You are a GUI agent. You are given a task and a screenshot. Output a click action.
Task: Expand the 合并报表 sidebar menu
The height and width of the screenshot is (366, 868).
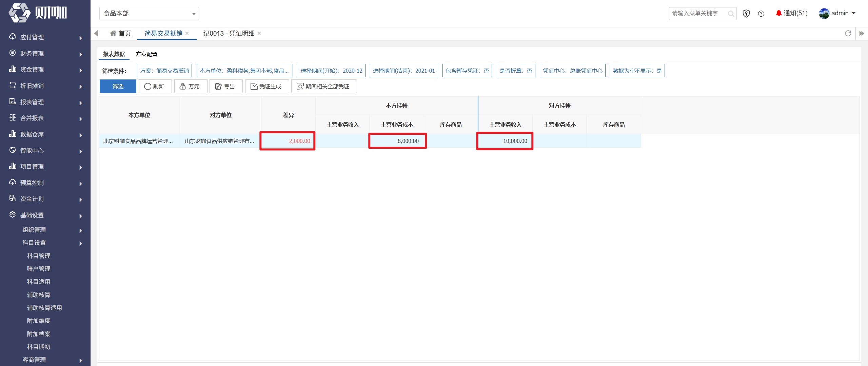tap(45, 118)
